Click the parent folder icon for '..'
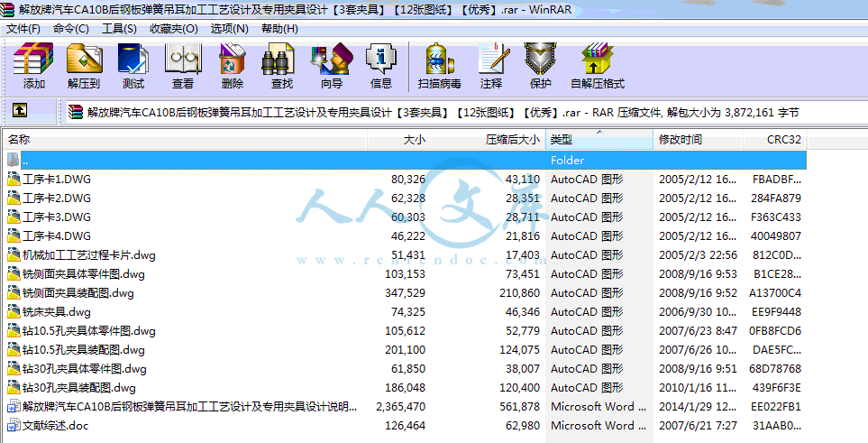The width and height of the screenshot is (868, 443). (x=14, y=160)
